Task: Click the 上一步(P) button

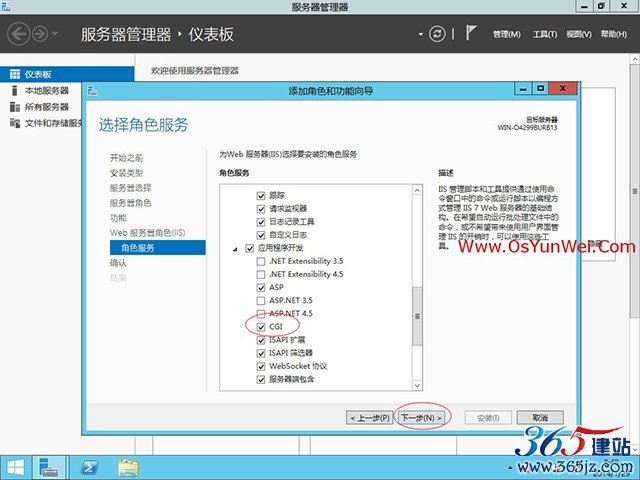Action: [x=370, y=418]
